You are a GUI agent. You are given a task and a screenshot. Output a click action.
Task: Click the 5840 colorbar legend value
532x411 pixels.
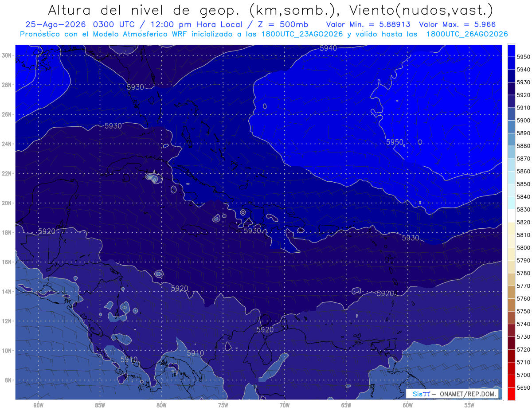coord(523,196)
